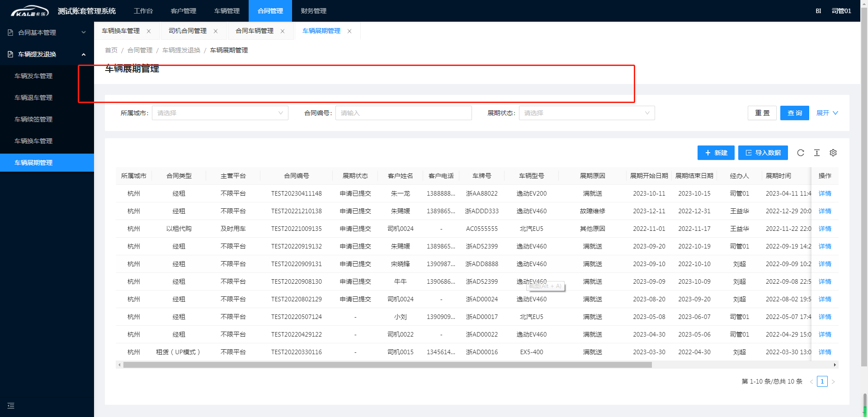
Task: Open 详情 for contract TEST20220802129
Action: tap(825, 299)
